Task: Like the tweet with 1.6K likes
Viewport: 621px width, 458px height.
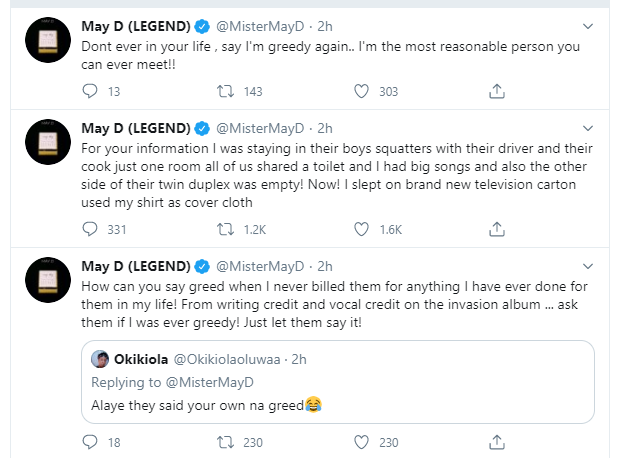Action: pyautogui.click(x=363, y=230)
